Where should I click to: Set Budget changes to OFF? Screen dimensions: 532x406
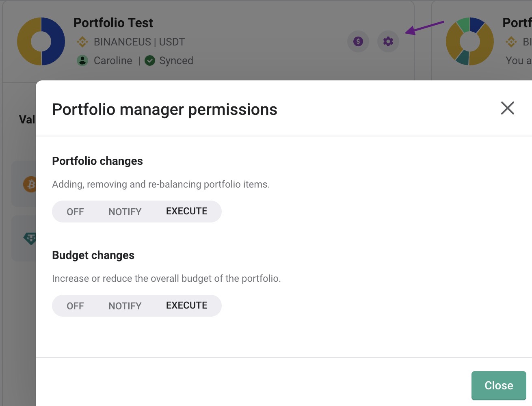[x=75, y=306]
